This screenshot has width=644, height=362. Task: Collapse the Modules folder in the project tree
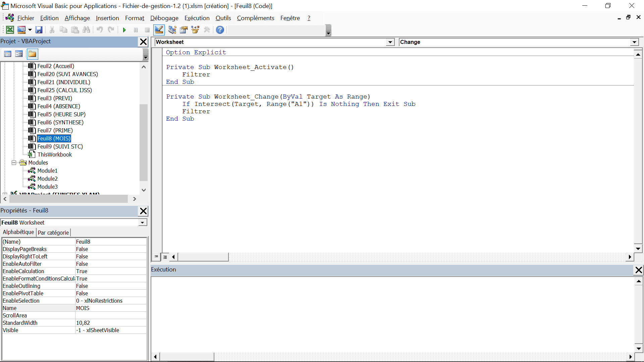point(14,163)
